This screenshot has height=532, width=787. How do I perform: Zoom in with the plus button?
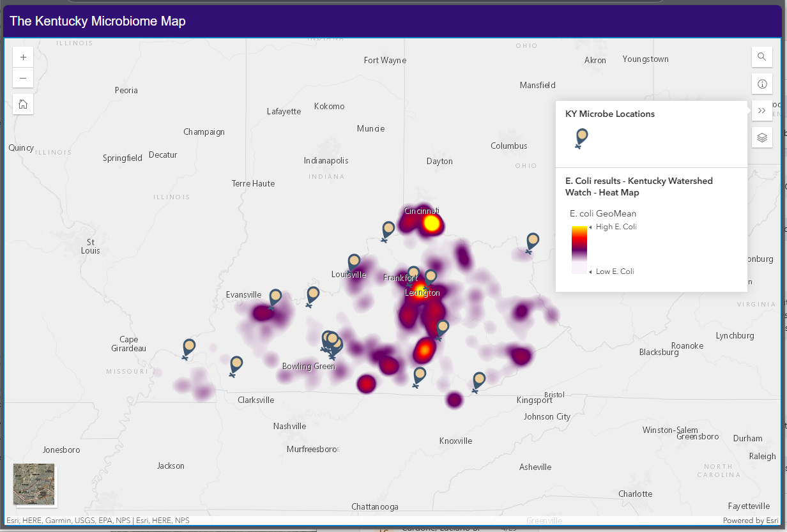pyautogui.click(x=23, y=57)
